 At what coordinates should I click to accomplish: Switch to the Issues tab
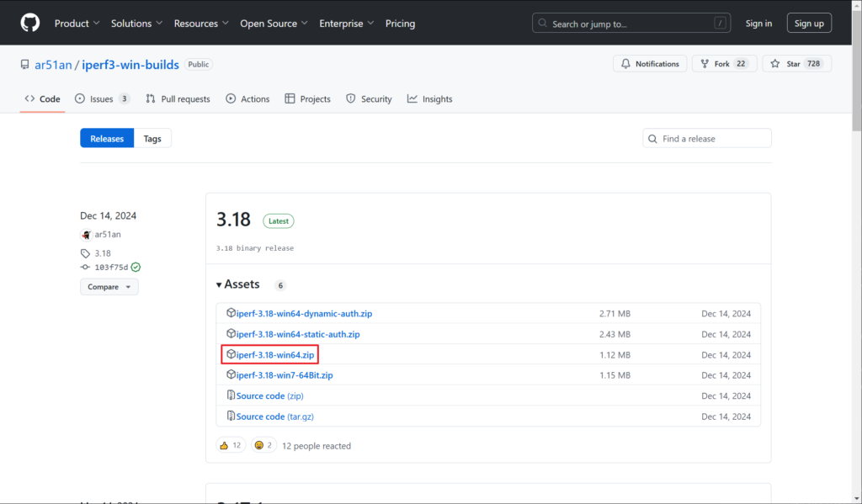pos(102,99)
